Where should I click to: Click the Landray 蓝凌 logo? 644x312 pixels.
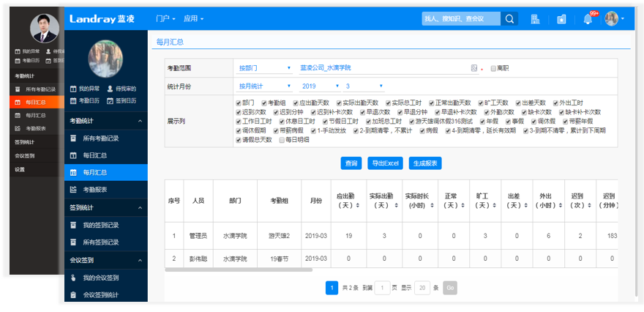[102, 19]
